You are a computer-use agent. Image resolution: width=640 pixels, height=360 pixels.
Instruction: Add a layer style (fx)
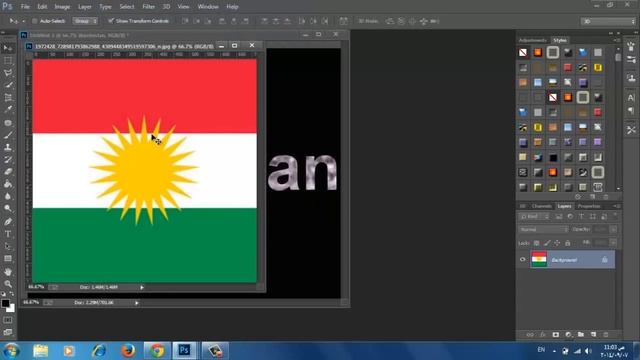[x=543, y=335]
